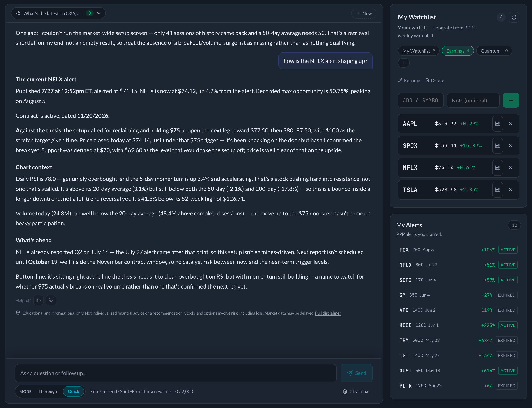Viewport: 532px width, 408px height.
Task: Switch to Thorough mode
Action: click(48, 391)
